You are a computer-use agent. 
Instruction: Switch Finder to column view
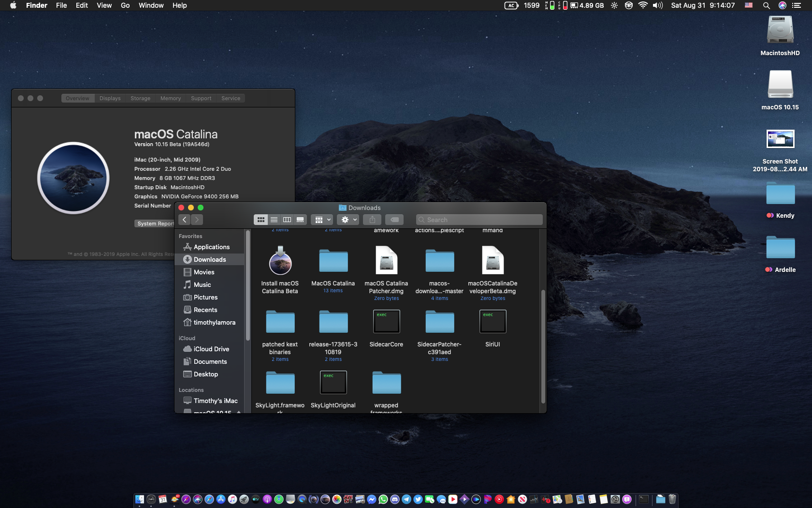287,220
